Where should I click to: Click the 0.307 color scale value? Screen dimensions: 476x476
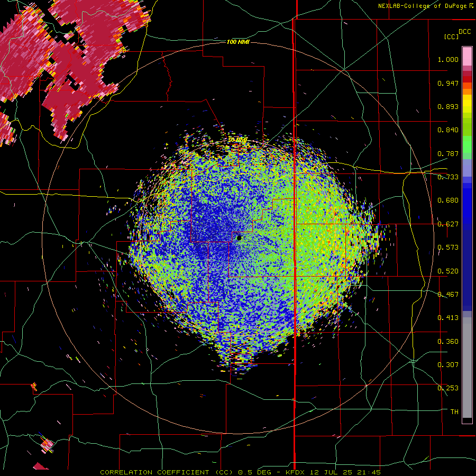(448, 365)
